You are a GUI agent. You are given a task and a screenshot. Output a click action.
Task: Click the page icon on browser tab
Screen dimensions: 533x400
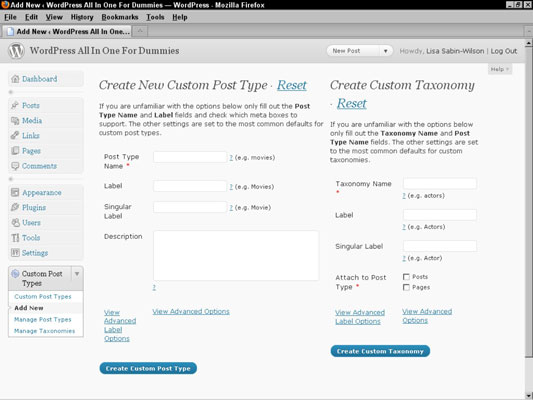coord(11,32)
